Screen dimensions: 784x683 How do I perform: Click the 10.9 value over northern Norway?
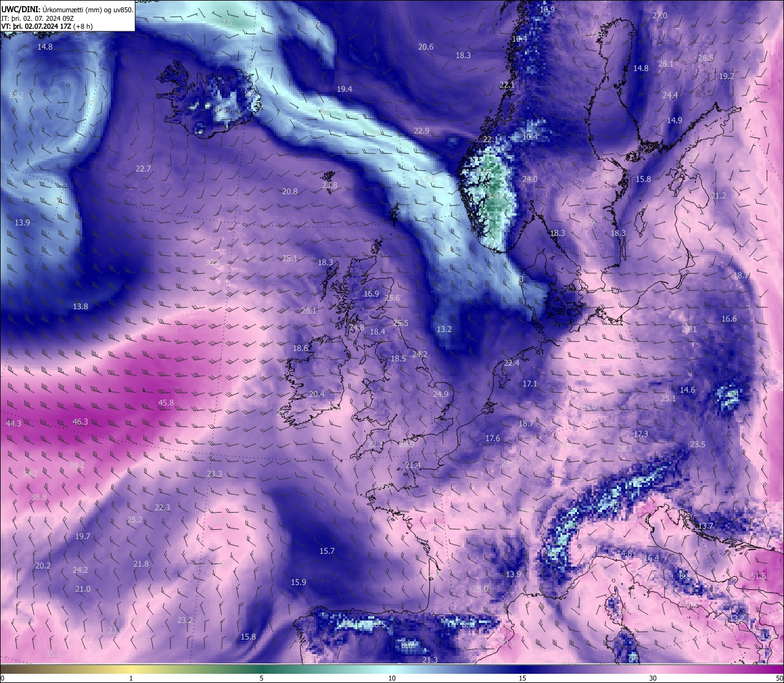pos(547,9)
